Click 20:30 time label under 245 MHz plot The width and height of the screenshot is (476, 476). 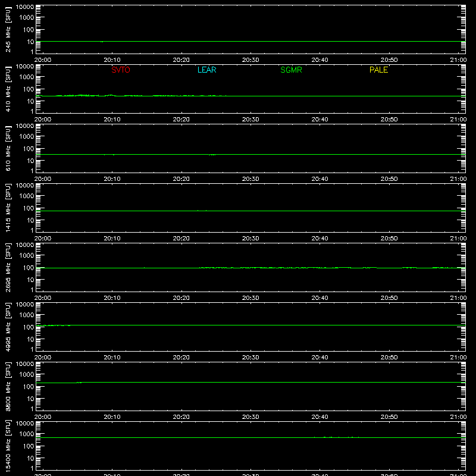[250, 60]
